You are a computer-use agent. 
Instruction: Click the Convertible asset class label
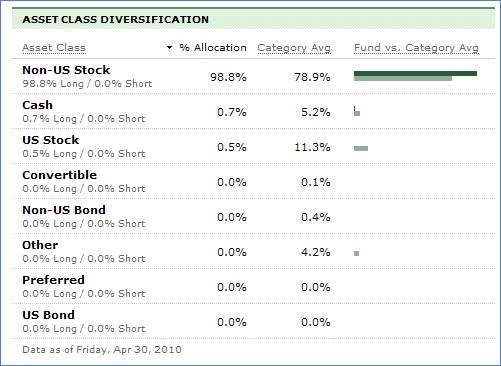(x=59, y=175)
